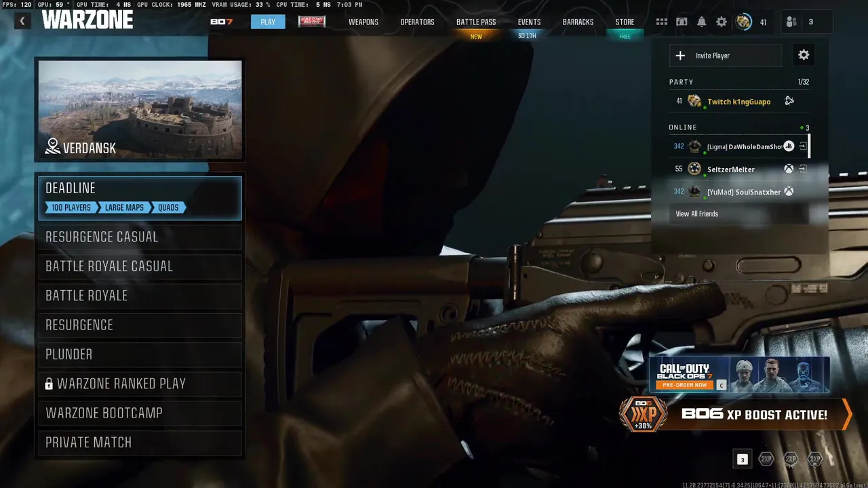868x488 pixels.
Task: Click the Xbox icon on SoulSnatxher's row
Action: tap(789, 192)
